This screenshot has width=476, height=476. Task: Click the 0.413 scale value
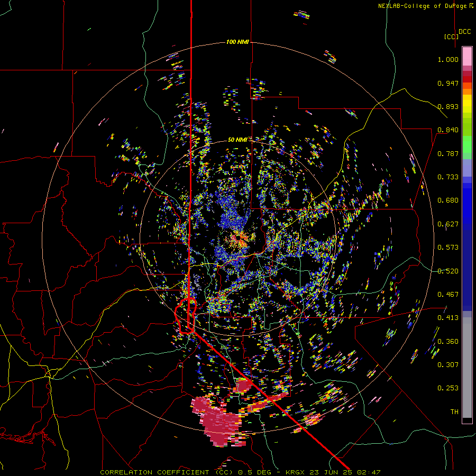448,318
